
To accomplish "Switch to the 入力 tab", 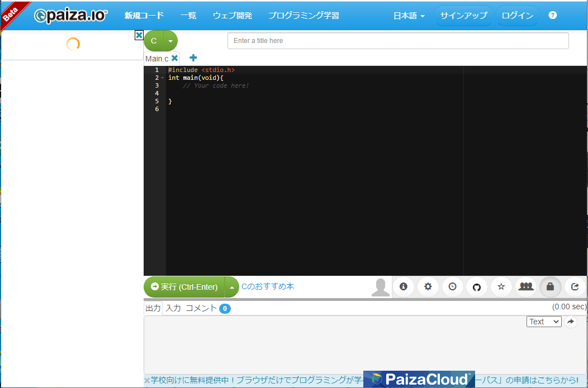I will (173, 308).
